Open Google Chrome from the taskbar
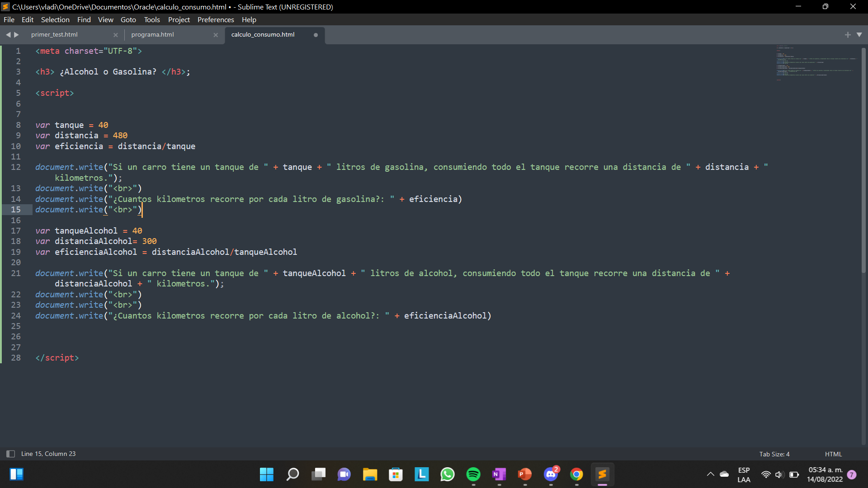The image size is (868, 488). (x=576, y=474)
